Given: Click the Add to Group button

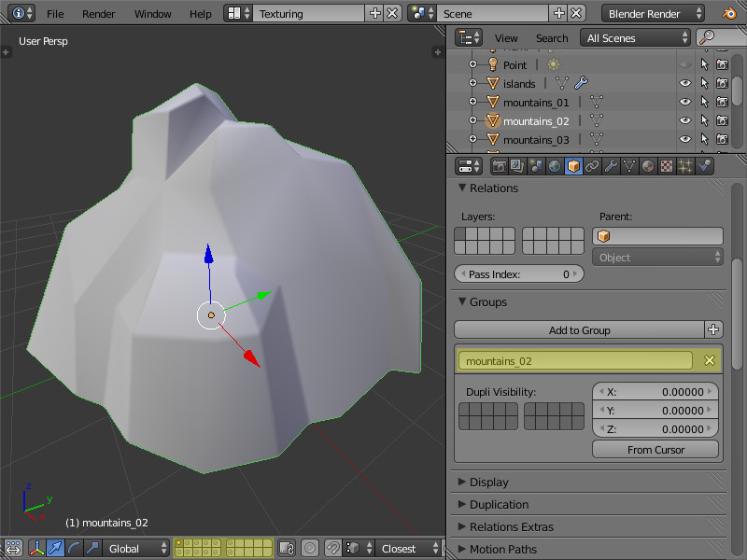Looking at the screenshot, I should (x=579, y=329).
